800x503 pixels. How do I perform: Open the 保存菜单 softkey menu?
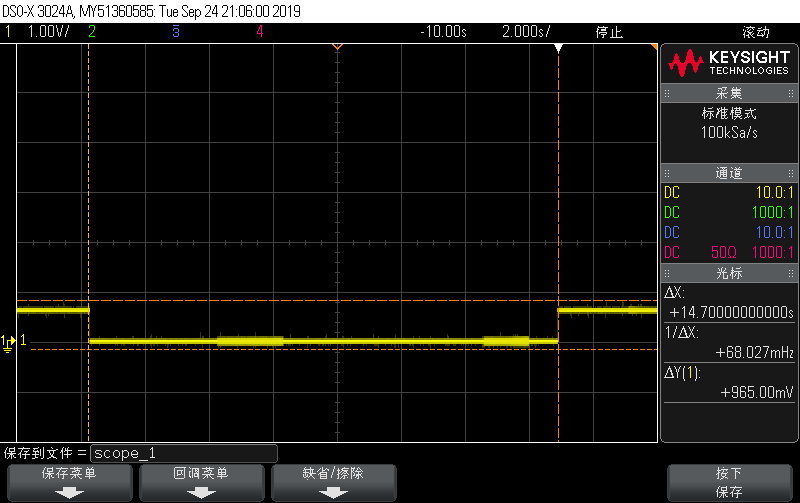(69, 483)
